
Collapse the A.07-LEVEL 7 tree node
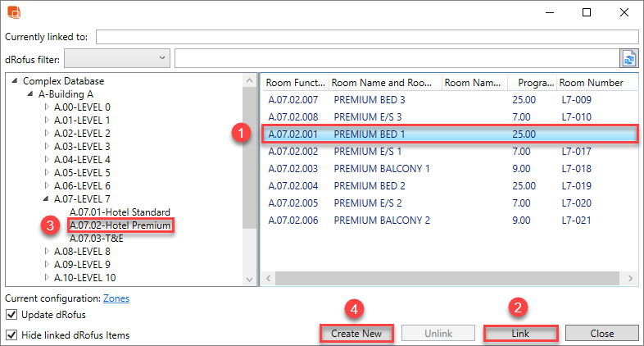[x=47, y=199]
